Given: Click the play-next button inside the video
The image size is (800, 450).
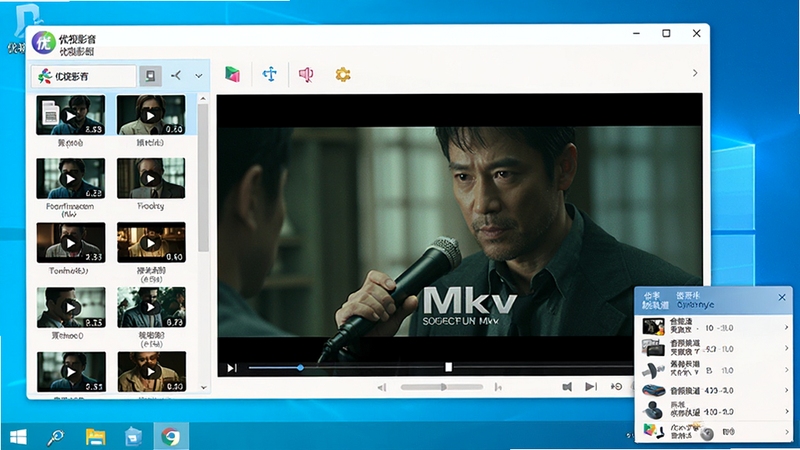Looking at the screenshot, I should [232, 368].
